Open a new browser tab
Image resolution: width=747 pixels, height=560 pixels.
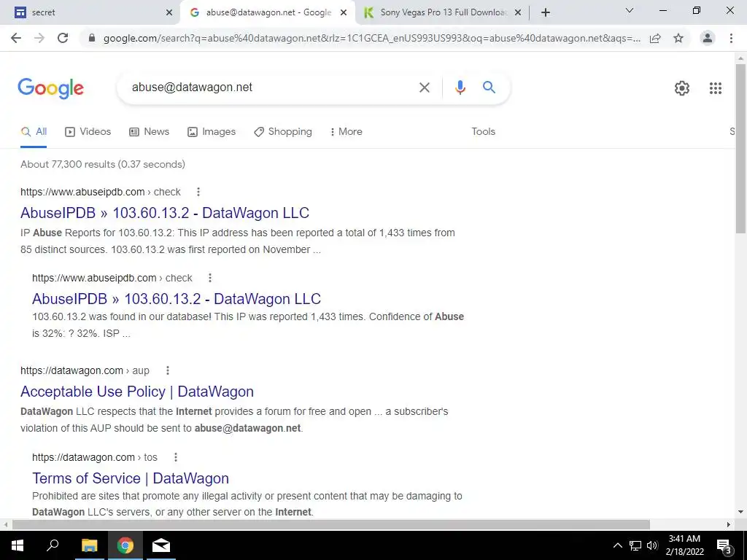(x=546, y=13)
